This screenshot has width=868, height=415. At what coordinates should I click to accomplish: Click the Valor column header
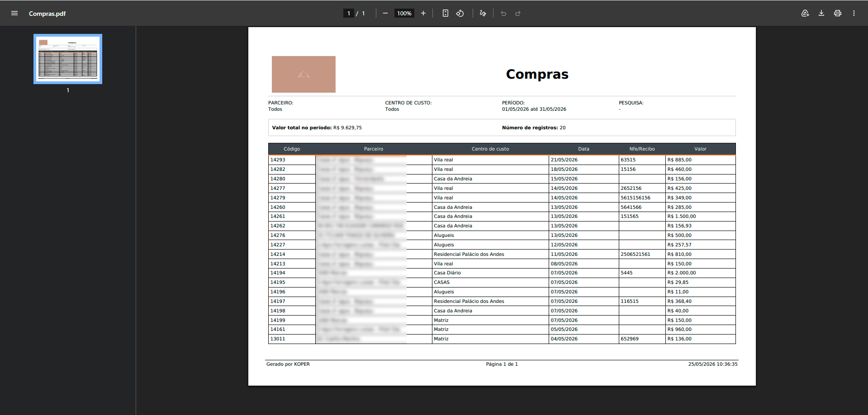click(x=700, y=149)
